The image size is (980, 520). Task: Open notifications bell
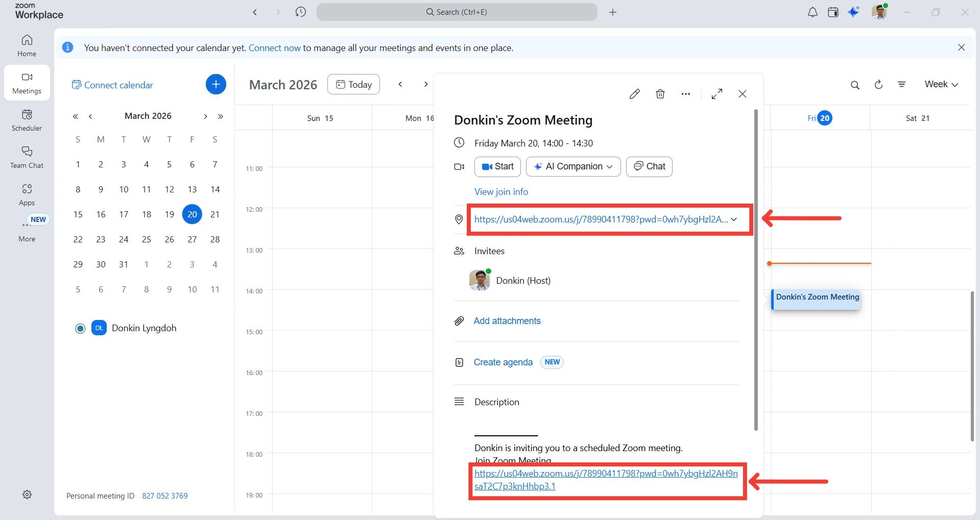(812, 12)
